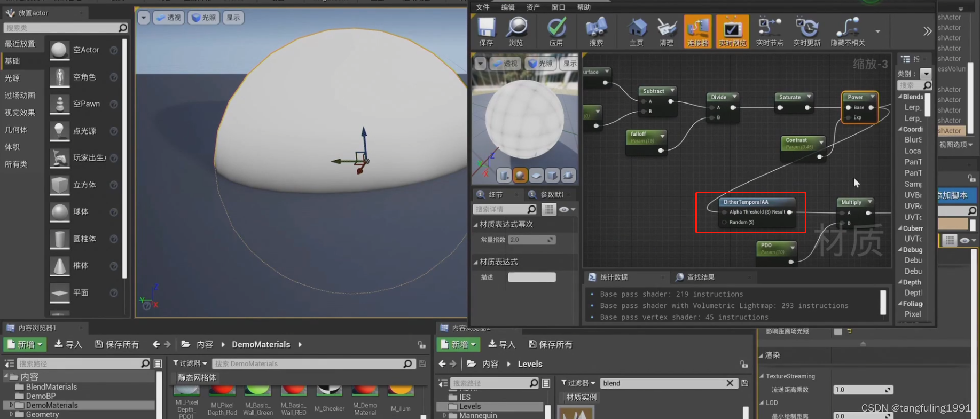980x419 pixels.
Task: Select 球体 sphere shape icon
Action: (59, 211)
